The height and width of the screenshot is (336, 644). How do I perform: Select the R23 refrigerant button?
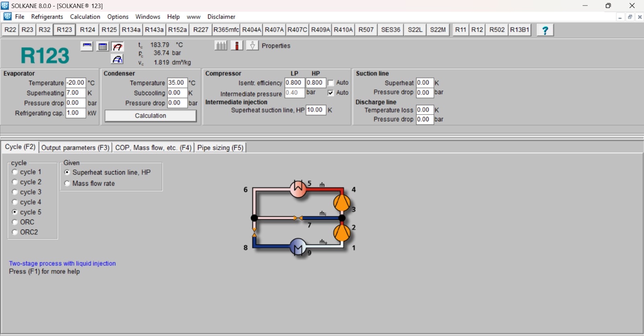click(27, 30)
